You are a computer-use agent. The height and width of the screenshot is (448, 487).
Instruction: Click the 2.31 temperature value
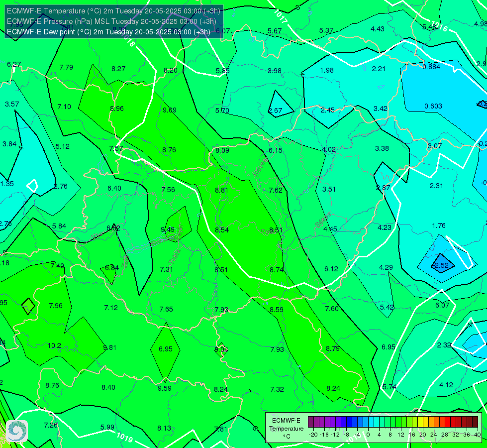436,186
